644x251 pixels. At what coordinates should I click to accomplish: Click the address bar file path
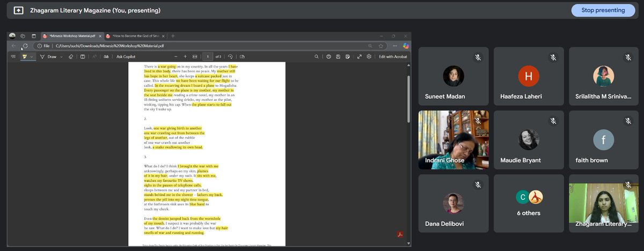tap(110, 46)
